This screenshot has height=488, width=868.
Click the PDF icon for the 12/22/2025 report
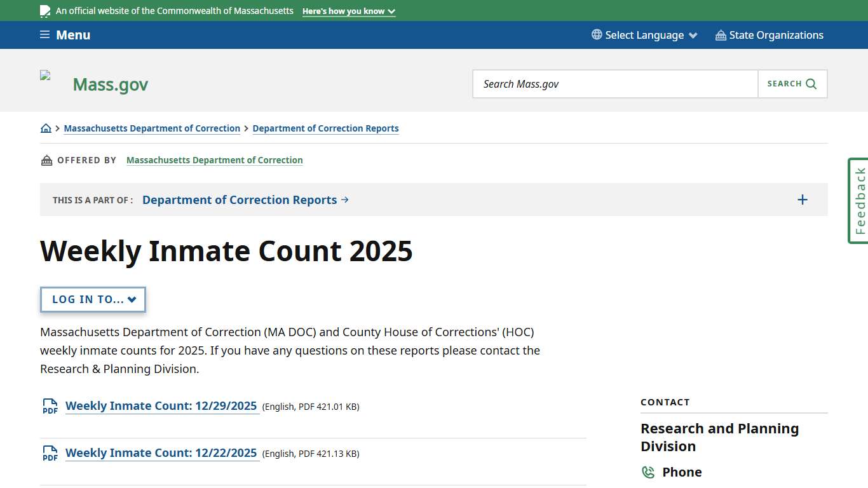tap(50, 453)
